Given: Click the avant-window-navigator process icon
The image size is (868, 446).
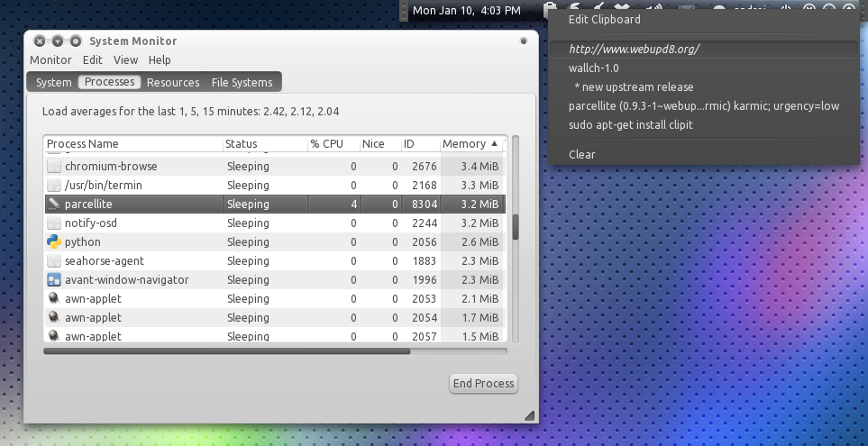Looking at the screenshot, I should 54,280.
